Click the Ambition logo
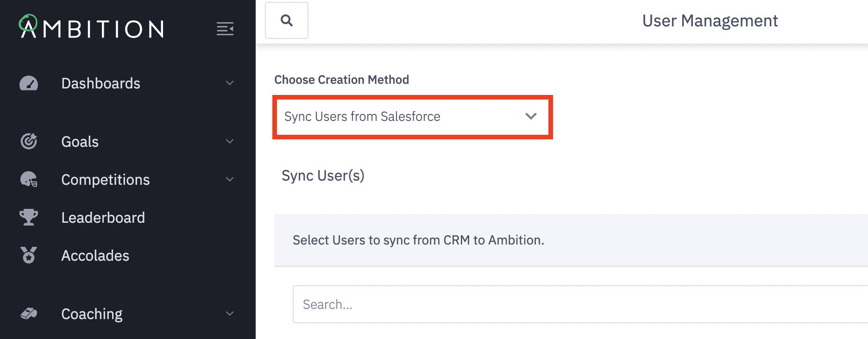 click(x=91, y=27)
